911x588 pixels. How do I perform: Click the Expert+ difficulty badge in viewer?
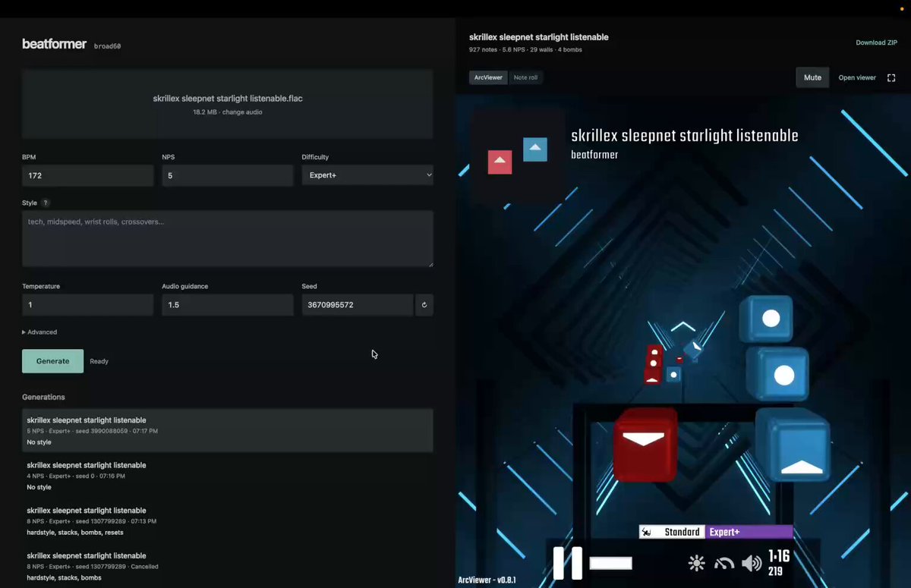749,532
